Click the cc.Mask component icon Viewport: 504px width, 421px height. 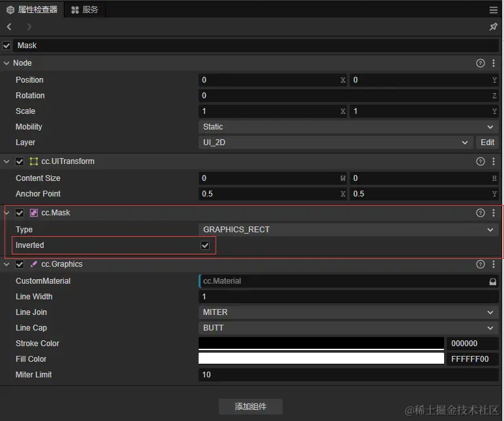point(33,213)
